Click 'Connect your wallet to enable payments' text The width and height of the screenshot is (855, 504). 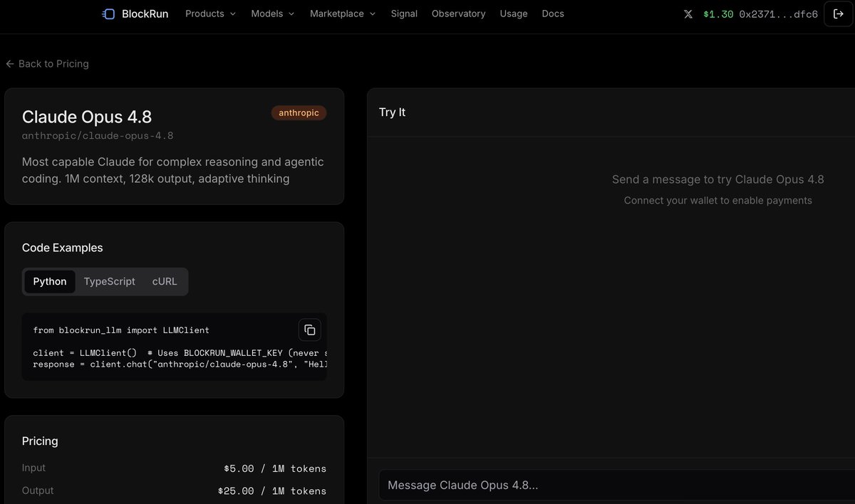(718, 201)
